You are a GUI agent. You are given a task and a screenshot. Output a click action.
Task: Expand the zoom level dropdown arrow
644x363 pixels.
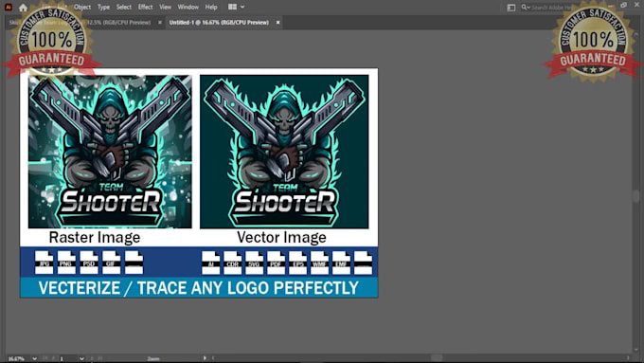pos(34,359)
